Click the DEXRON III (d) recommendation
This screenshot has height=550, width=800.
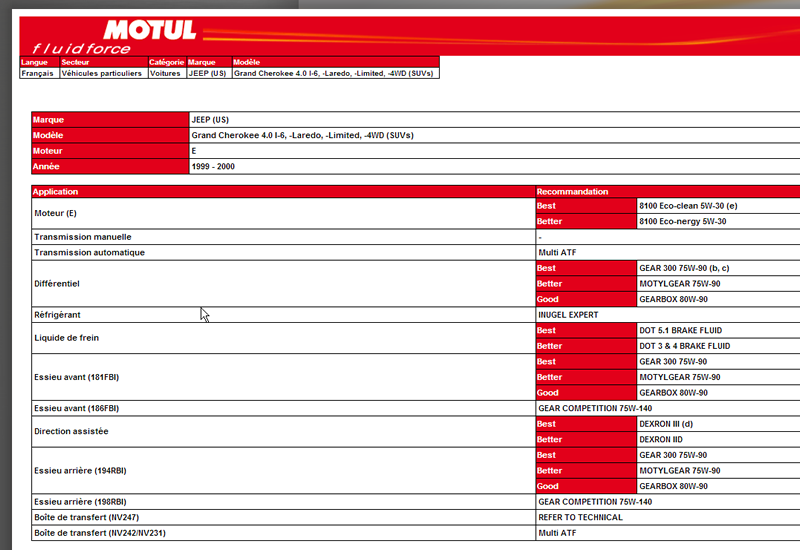[666, 424]
